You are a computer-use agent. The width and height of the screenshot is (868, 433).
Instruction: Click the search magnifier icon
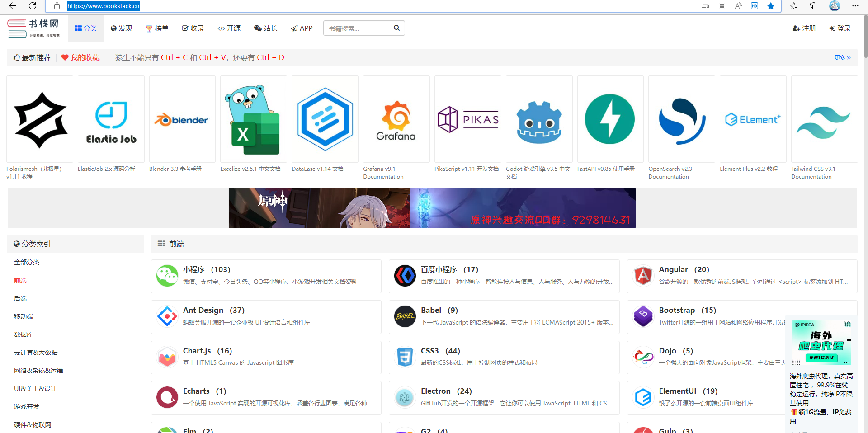tap(396, 28)
